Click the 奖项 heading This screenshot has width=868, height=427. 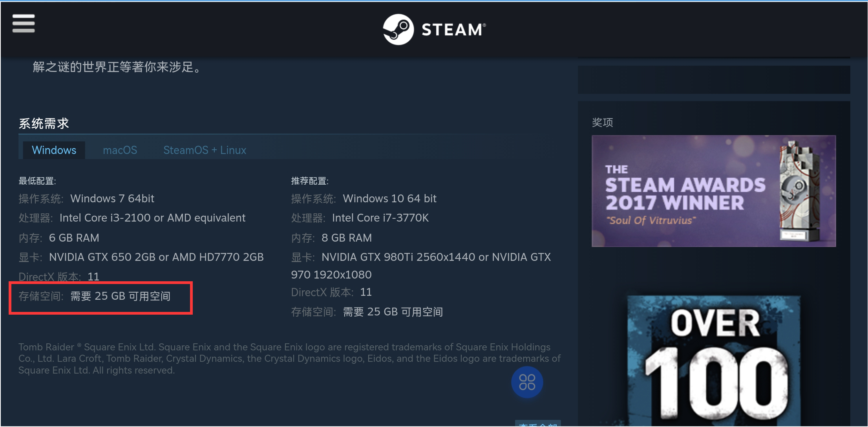[602, 122]
